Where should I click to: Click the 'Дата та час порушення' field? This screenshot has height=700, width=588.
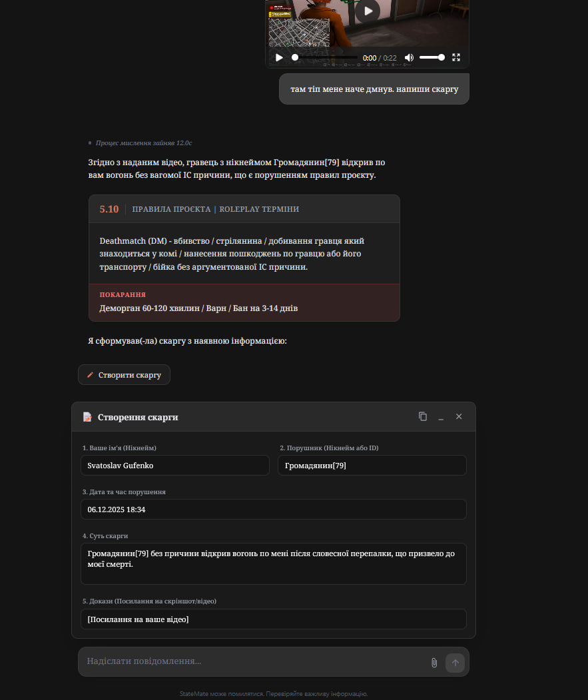tap(273, 510)
